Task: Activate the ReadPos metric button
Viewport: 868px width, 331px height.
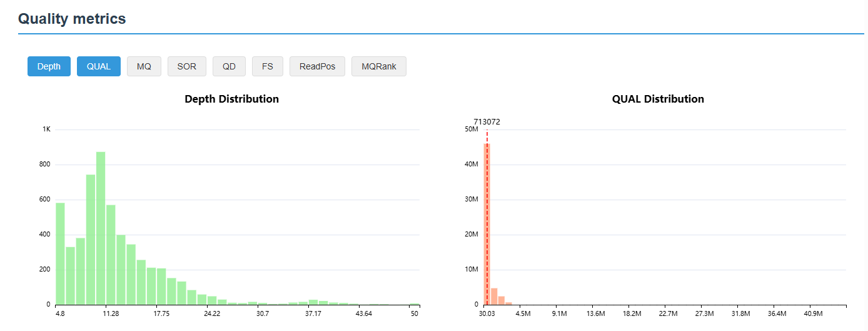Action: pos(317,66)
